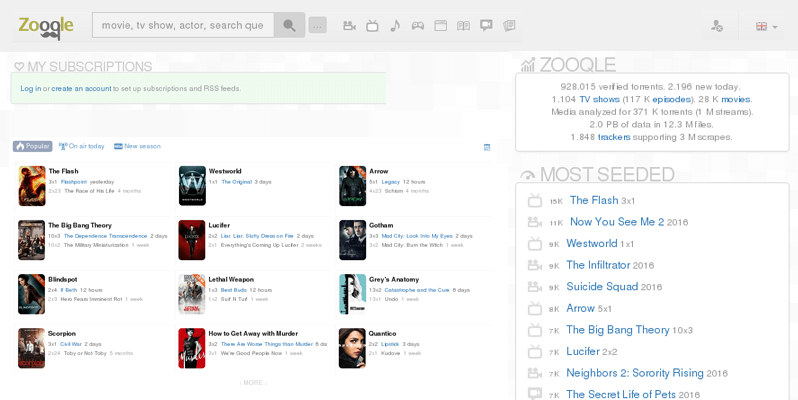Viewport: 798px width, 400px height.
Task: Click the user login icon in header
Action: (717, 26)
